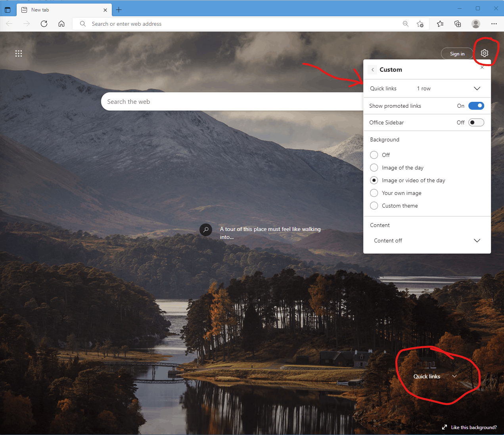Click the Custom panel title

point(391,70)
